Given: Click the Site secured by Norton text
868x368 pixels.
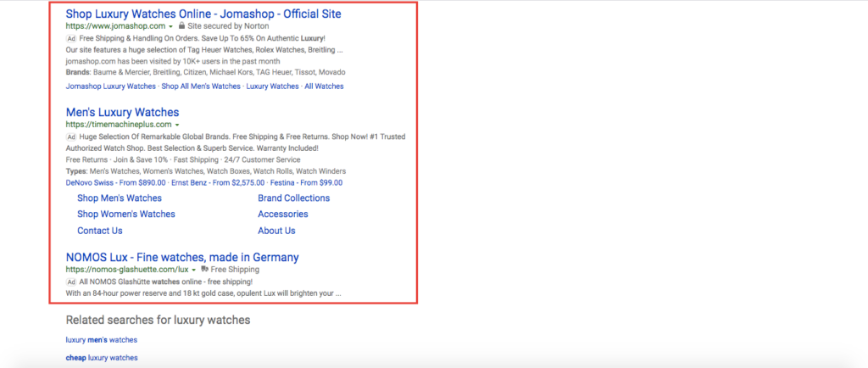Looking at the screenshot, I should [x=228, y=26].
